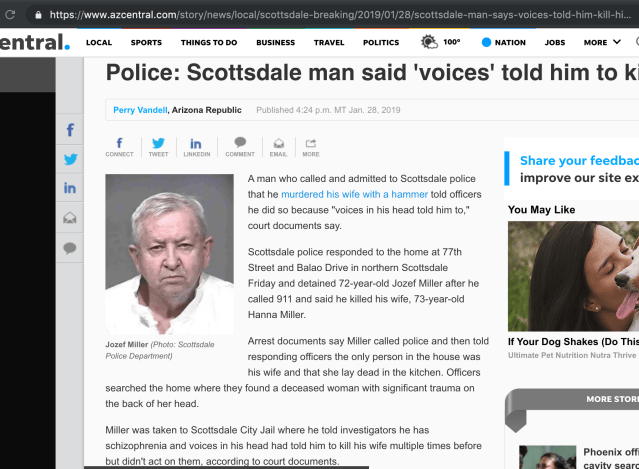Click Ultimate Pet Nutrition sponsor text
The width and height of the screenshot is (639, 469).
click(x=572, y=355)
